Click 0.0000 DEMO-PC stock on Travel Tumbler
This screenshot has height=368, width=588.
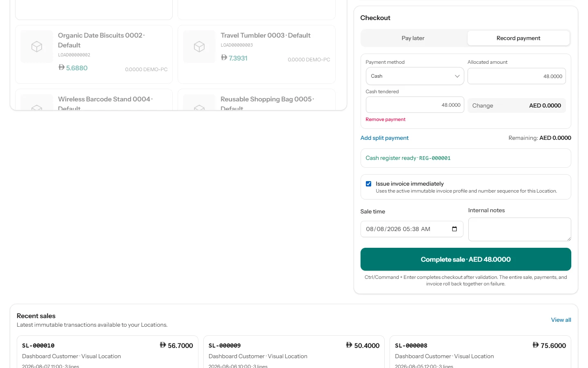(309, 60)
